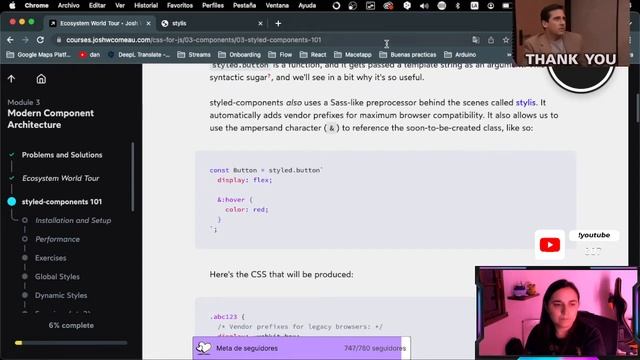Image resolution: width=640 pixels, height=360 pixels.
Task: Select the styled-components 101 lesson
Action: click(62, 201)
